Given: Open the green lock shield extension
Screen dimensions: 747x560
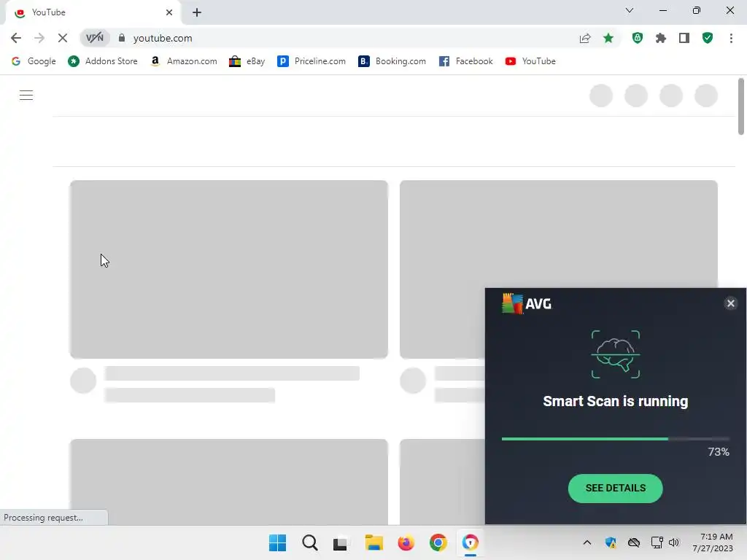Looking at the screenshot, I should [638, 38].
